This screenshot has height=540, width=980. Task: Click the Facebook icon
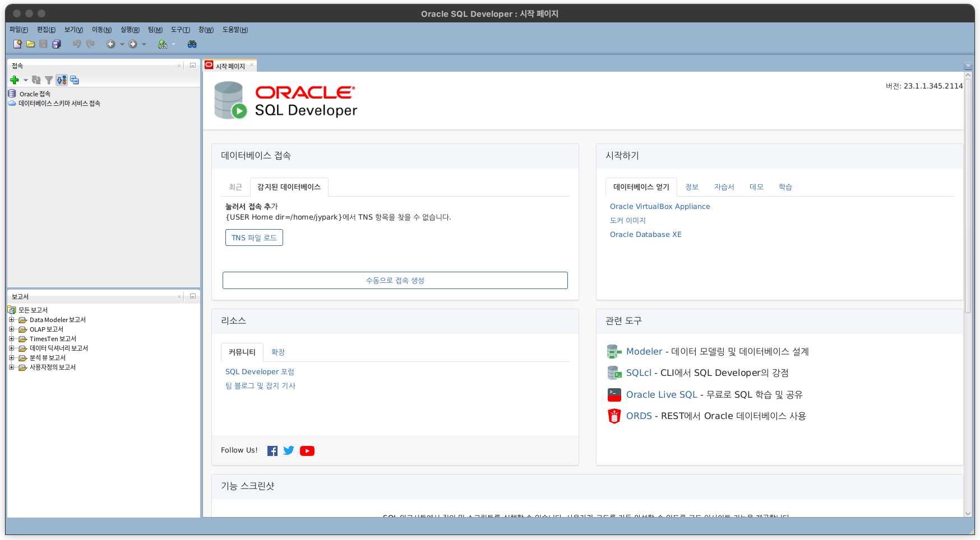(x=272, y=451)
